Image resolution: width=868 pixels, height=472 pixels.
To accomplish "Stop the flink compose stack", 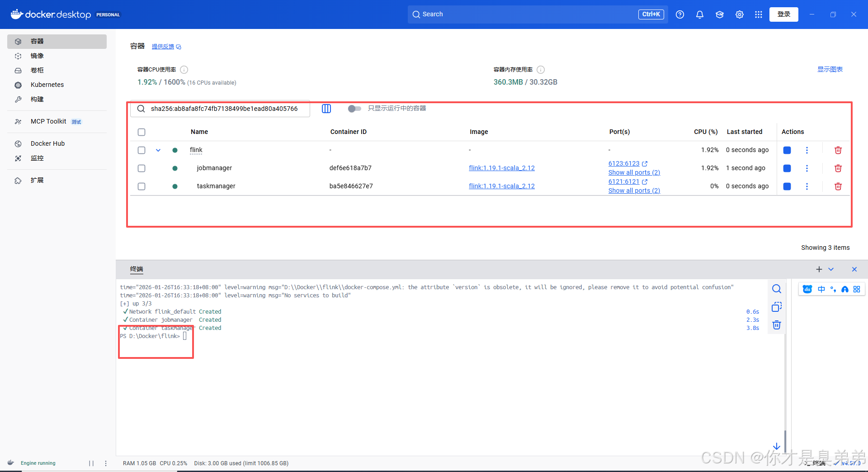I will pos(787,150).
